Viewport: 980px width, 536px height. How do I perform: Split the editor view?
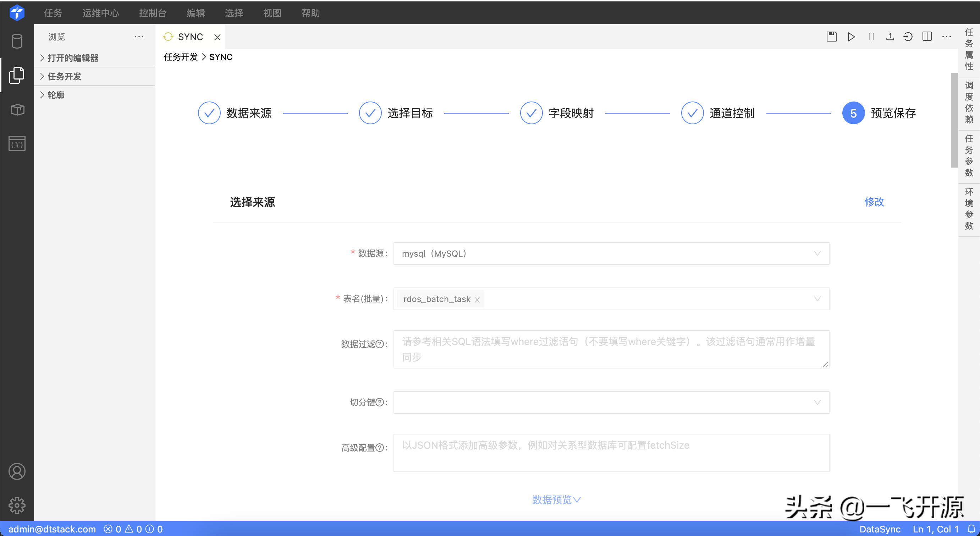coord(927,37)
